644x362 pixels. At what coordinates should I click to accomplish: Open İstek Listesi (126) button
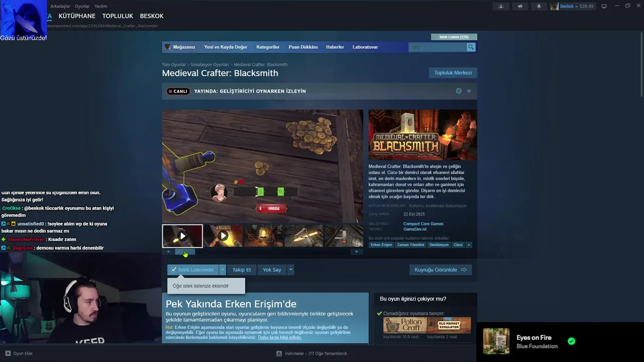tap(454, 37)
